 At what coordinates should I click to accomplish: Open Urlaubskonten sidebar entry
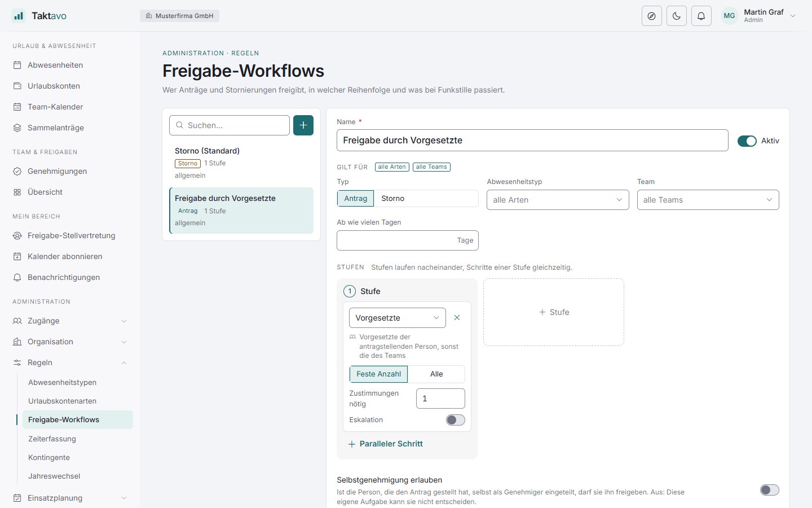coord(70,86)
